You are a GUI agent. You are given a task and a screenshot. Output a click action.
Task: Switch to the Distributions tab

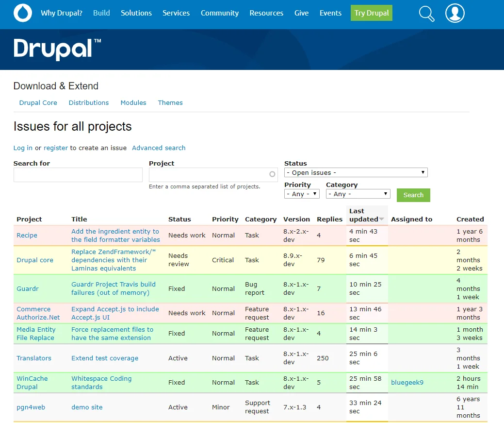click(89, 102)
